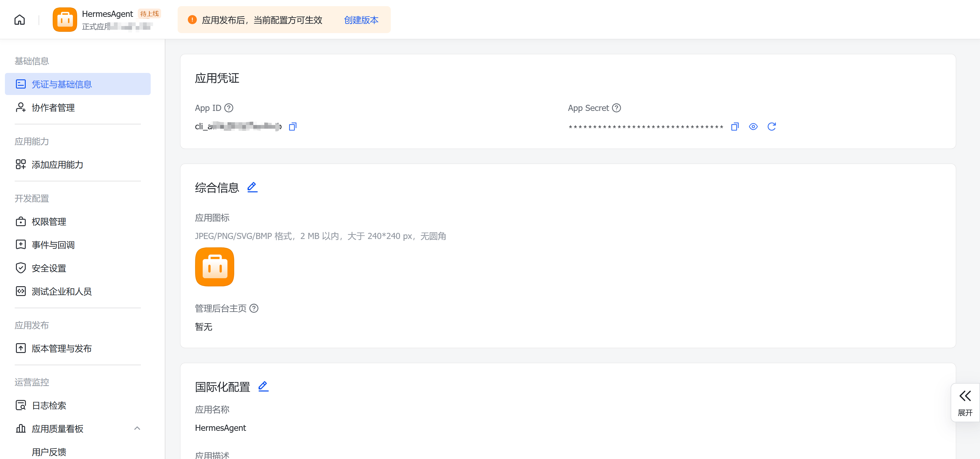The image size is (980, 459).
Task: Click the 运营监控 section label in sidebar
Action: pos(32,382)
